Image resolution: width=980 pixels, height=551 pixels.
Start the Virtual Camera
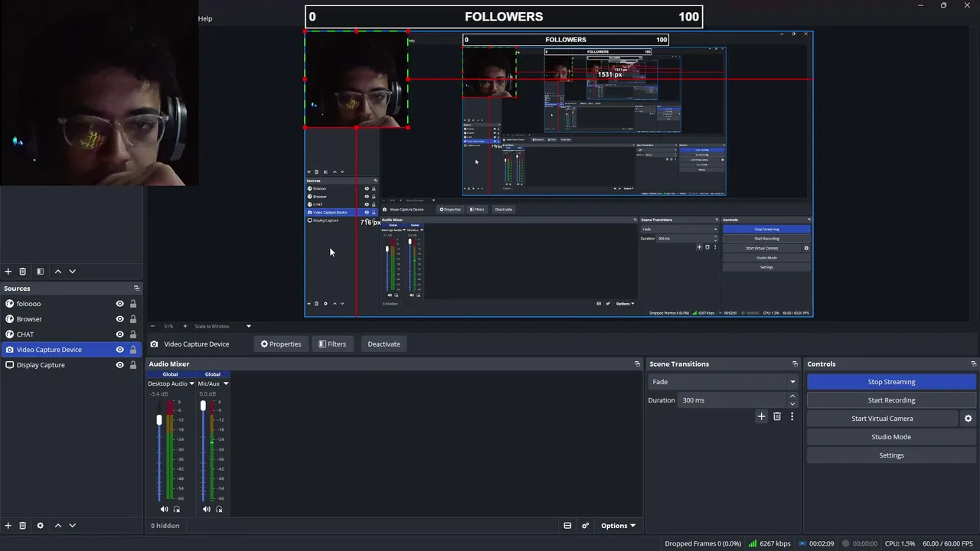pos(882,419)
